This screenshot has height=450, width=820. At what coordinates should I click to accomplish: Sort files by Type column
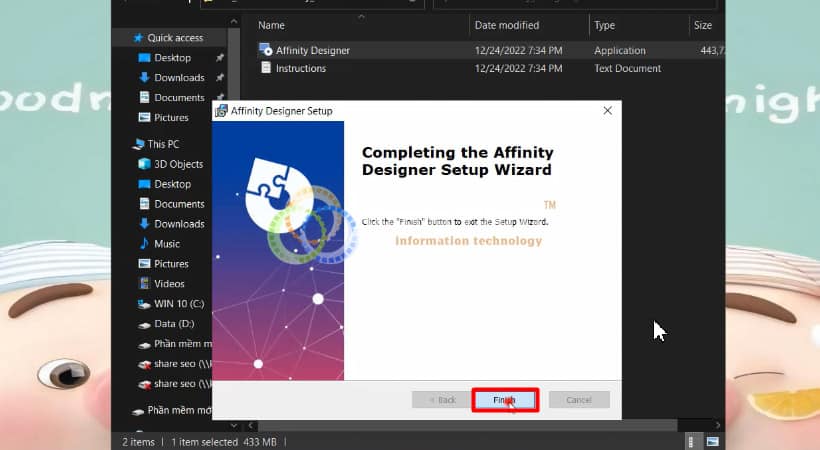[604, 25]
